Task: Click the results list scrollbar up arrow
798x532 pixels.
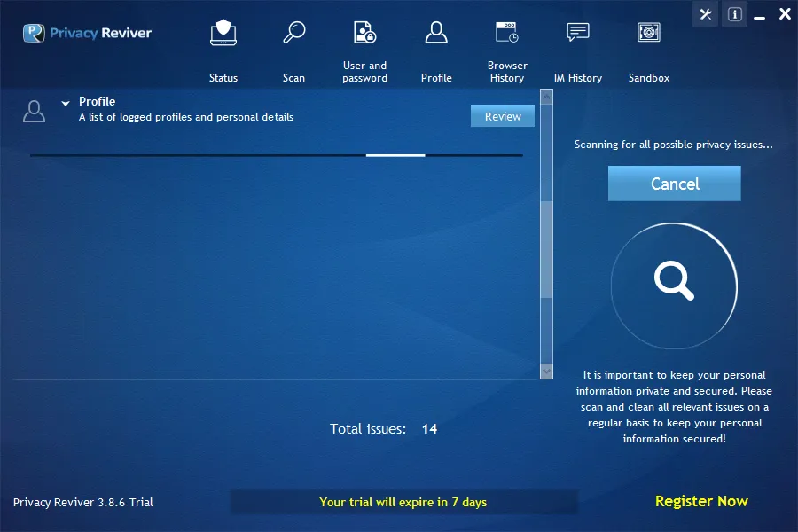Action: [546, 97]
